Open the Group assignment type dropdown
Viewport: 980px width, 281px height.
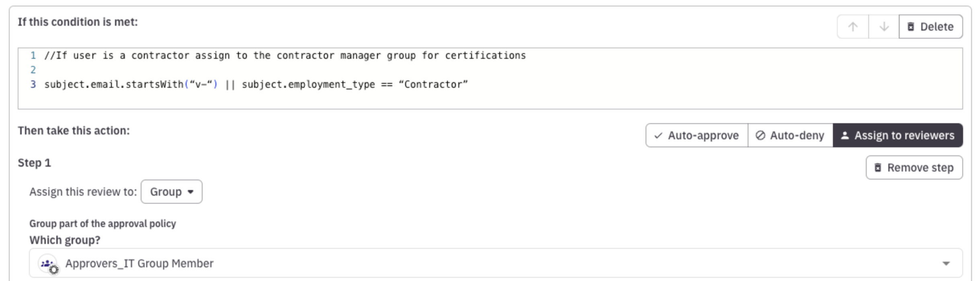[x=172, y=192]
